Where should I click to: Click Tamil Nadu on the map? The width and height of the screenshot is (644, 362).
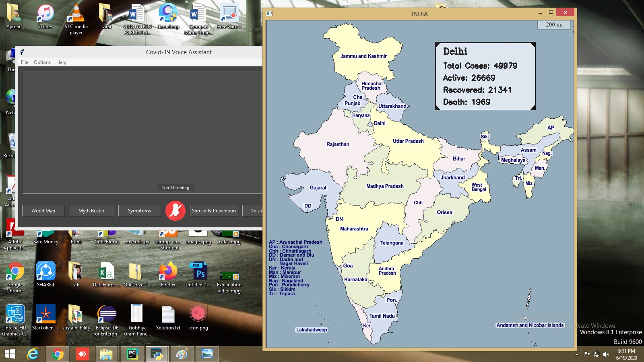(382, 316)
